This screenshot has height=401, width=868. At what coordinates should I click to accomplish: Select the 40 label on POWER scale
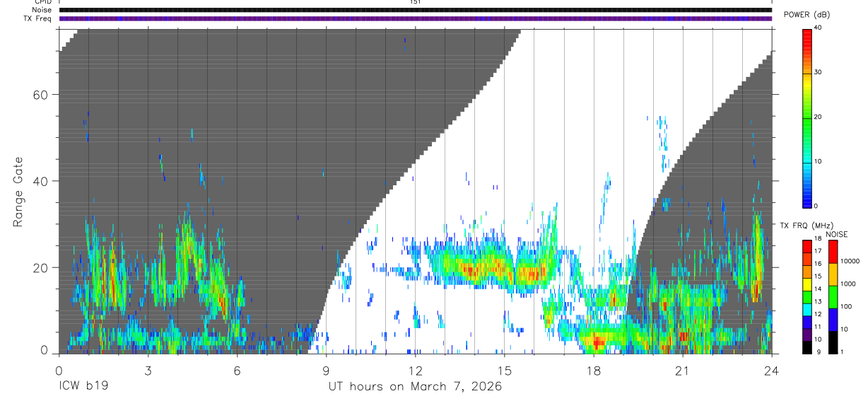(x=818, y=28)
